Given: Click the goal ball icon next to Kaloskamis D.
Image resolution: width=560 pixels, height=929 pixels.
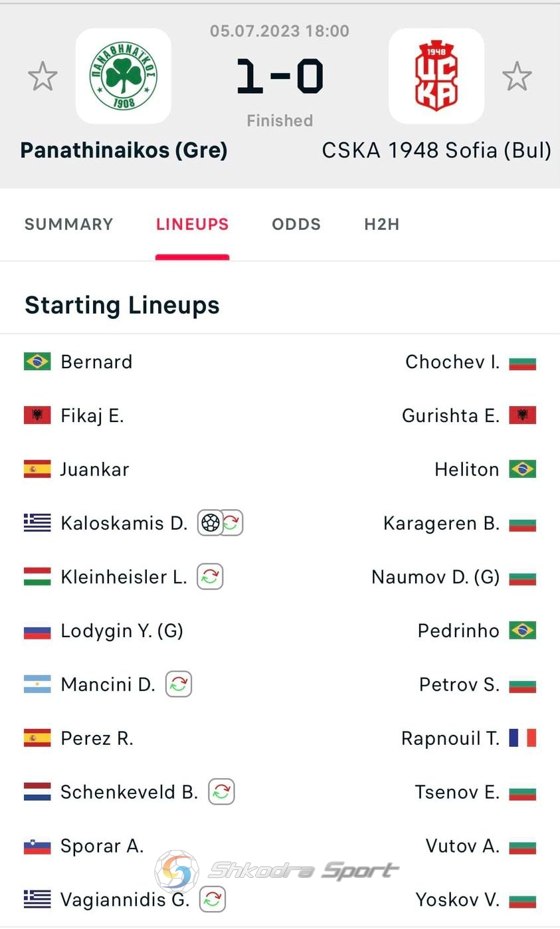Looking at the screenshot, I should tap(210, 523).
